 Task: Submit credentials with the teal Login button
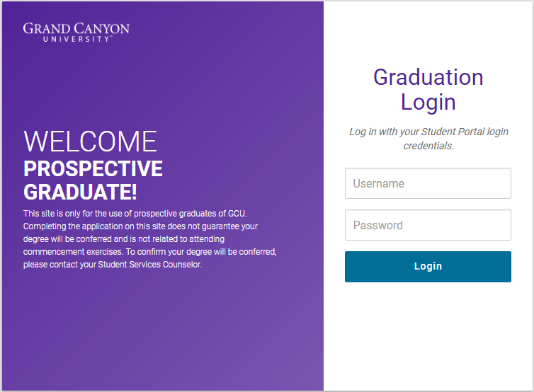[428, 267]
